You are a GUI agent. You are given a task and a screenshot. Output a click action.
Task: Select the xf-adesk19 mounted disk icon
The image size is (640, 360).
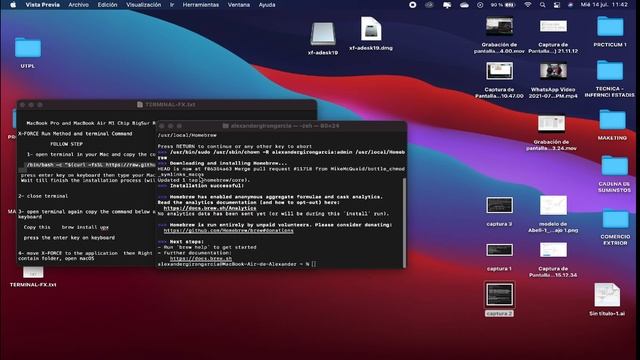coord(323,34)
